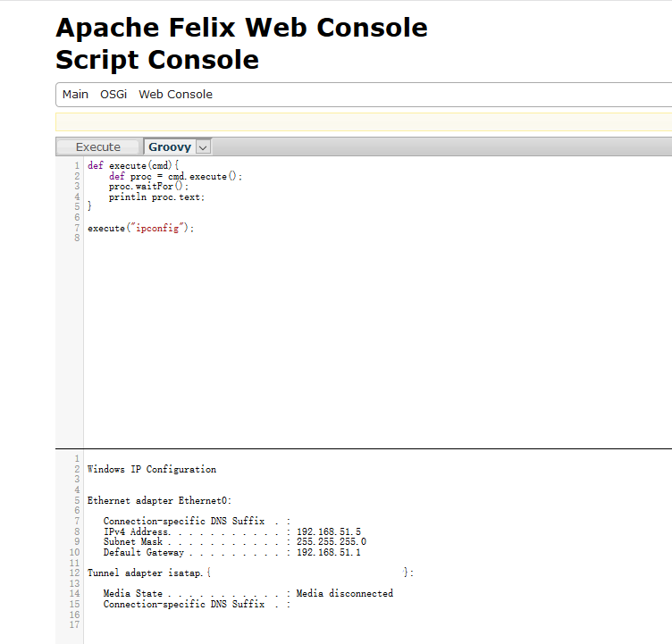Click the dropdown arrow beside Groovy
The height and width of the screenshot is (644, 672).
[203, 147]
